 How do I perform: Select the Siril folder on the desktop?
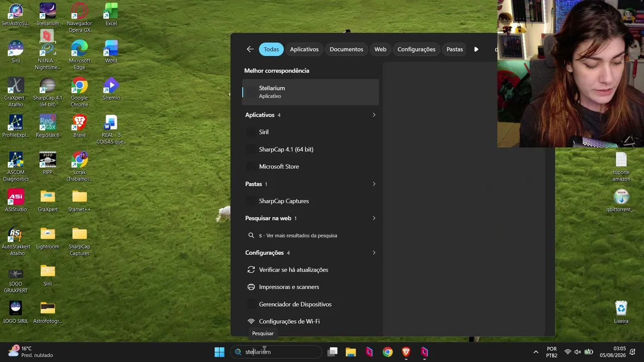[48, 275]
